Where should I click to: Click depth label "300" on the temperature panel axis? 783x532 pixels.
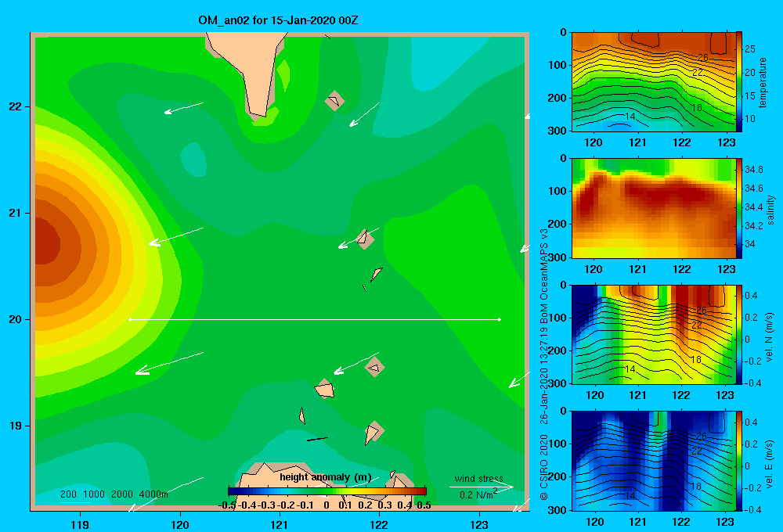557,131
